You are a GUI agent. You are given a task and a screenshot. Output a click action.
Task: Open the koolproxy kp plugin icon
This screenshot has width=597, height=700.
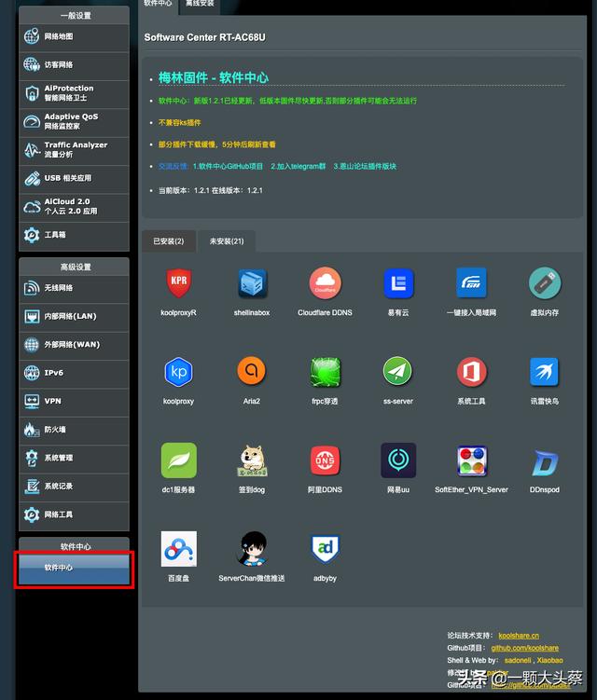[x=178, y=371]
